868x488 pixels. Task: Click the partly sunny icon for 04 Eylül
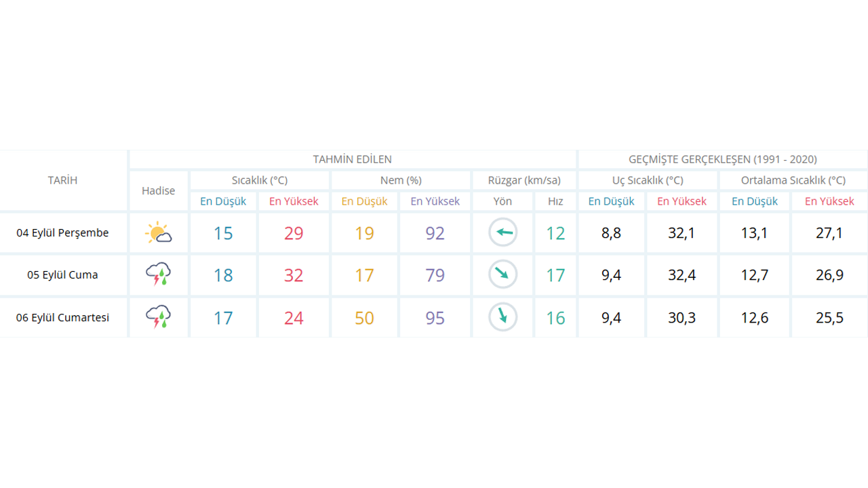(x=158, y=233)
